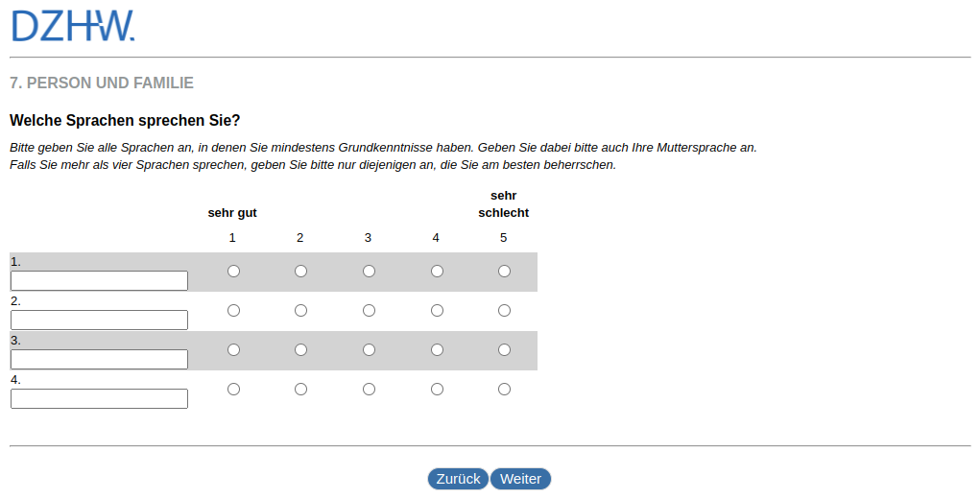980x499 pixels.
Task: Select rating 4 for language 1
Action: coord(437,272)
